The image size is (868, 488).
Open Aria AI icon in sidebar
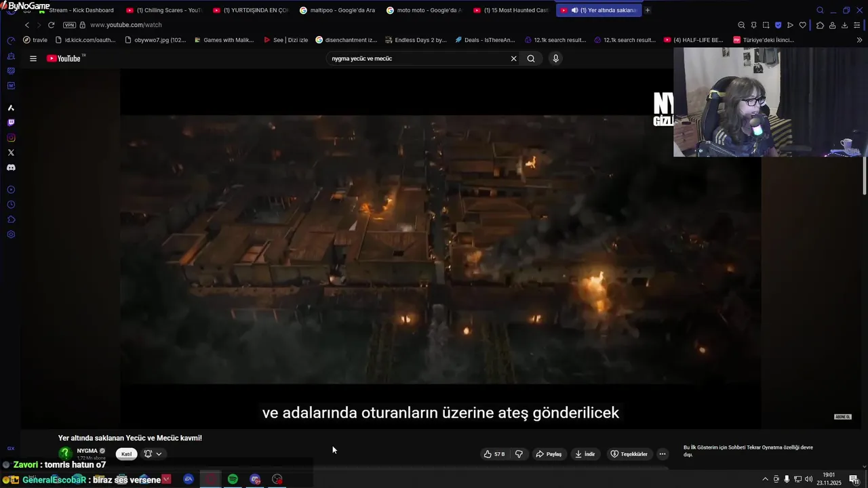point(11,108)
